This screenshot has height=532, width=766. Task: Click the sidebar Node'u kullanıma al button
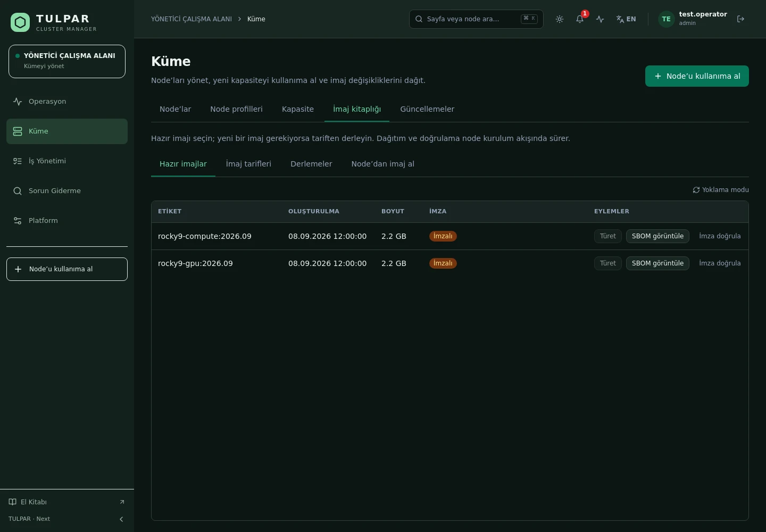coord(67,269)
